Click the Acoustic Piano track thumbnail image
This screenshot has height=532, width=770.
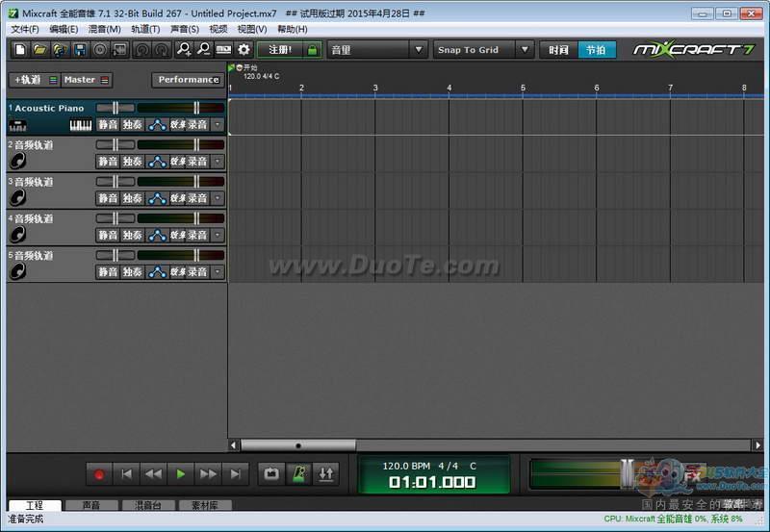(17, 126)
